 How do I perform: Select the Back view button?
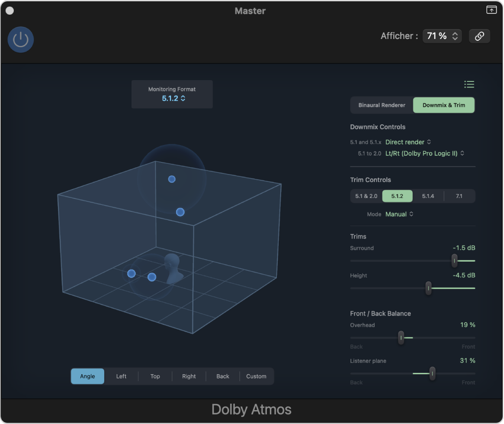[x=222, y=376]
